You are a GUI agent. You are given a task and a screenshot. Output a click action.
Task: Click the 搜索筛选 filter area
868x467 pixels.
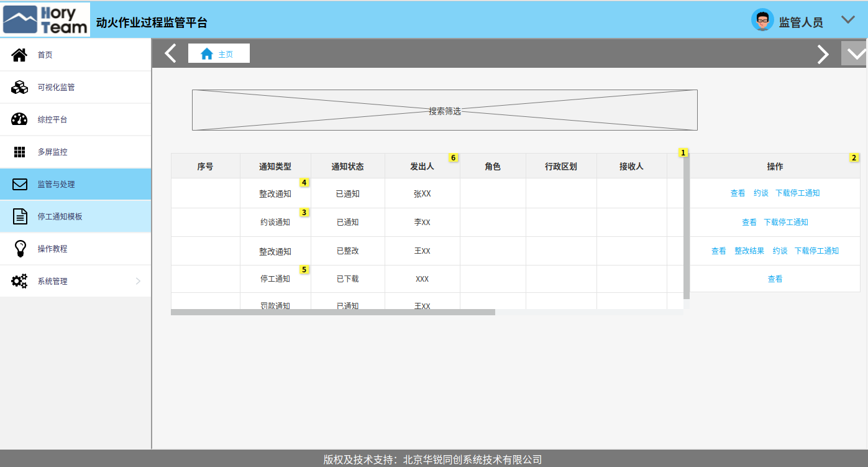click(x=444, y=110)
